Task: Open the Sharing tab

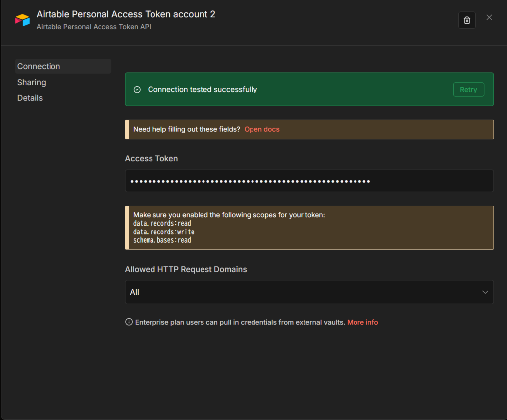Action: [x=32, y=82]
